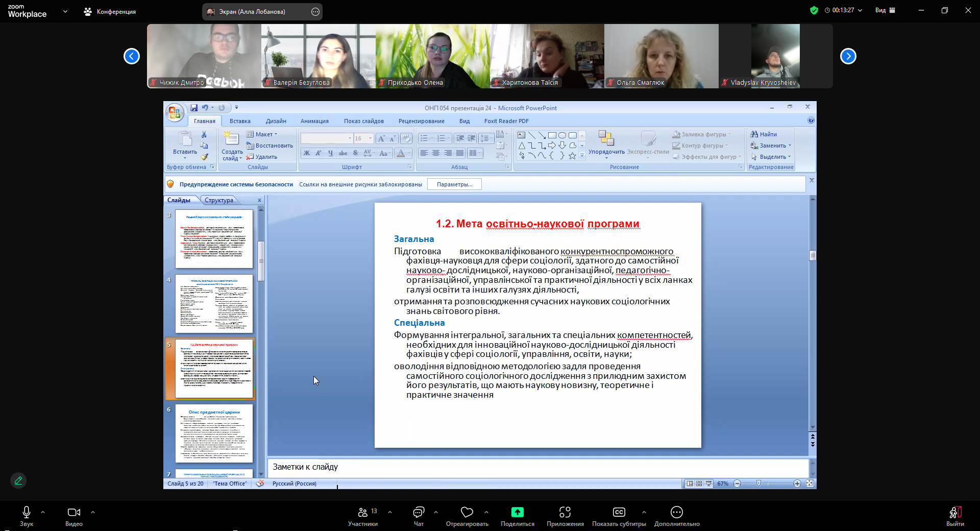
Task: Toggle italic (К) formatting
Action: [x=318, y=153]
